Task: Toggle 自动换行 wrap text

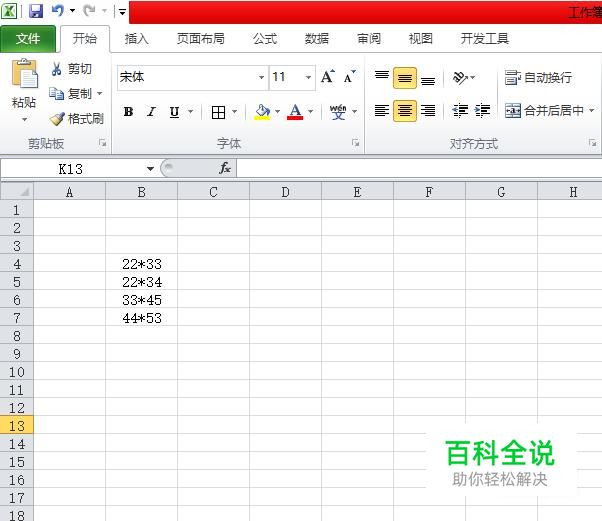Action: 538,78
